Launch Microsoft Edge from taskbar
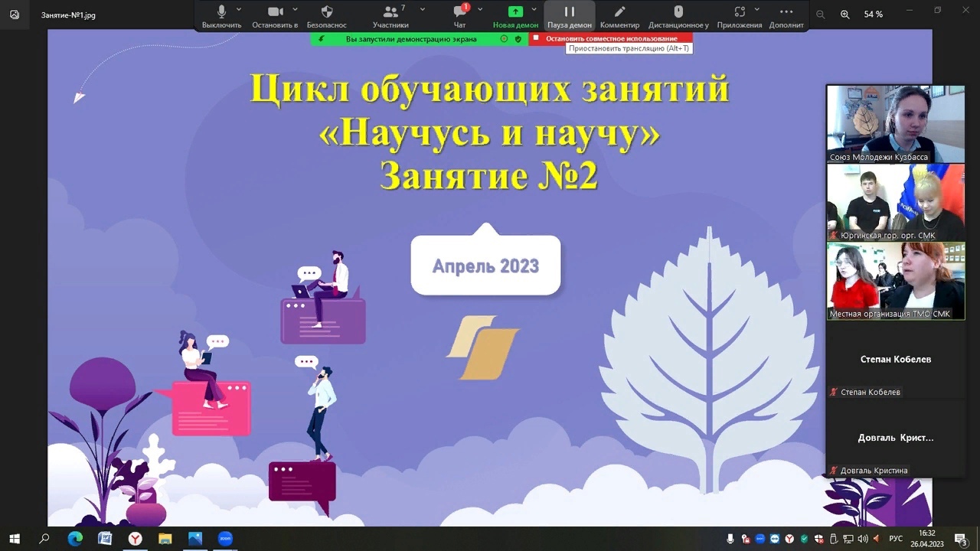The width and height of the screenshot is (980, 551). click(x=75, y=539)
